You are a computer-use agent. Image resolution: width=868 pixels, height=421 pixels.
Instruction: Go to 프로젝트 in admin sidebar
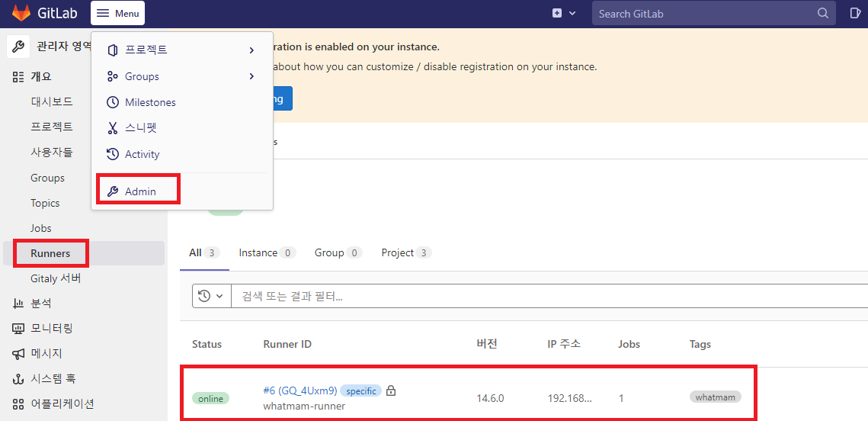52,127
